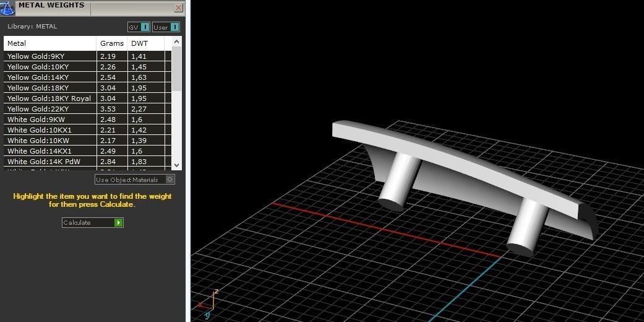Click the 2.19 grams value for 9KY

108,56
